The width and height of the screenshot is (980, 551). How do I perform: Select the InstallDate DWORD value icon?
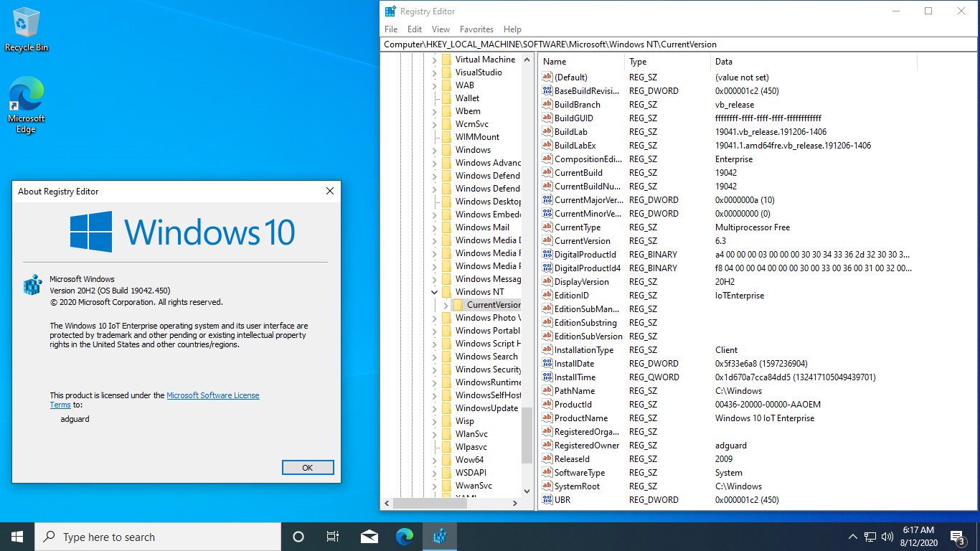547,364
